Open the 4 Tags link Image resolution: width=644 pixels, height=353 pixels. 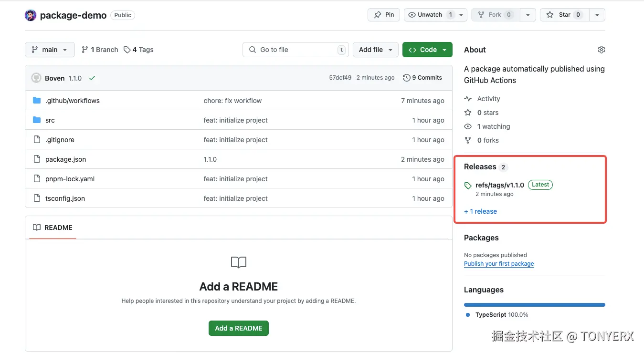click(x=138, y=50)
